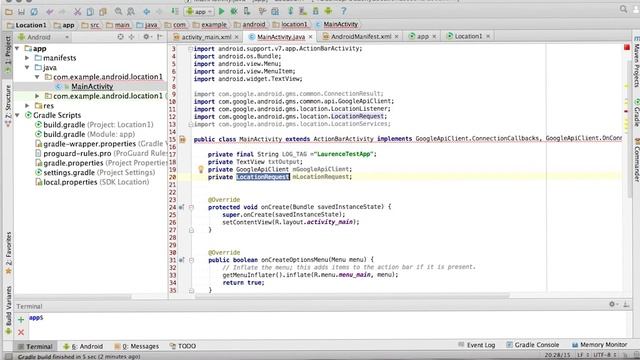Viewport: 640px width, 360px height.
Task: Click the project panel settings gear
Action: [x=146, y=37]
